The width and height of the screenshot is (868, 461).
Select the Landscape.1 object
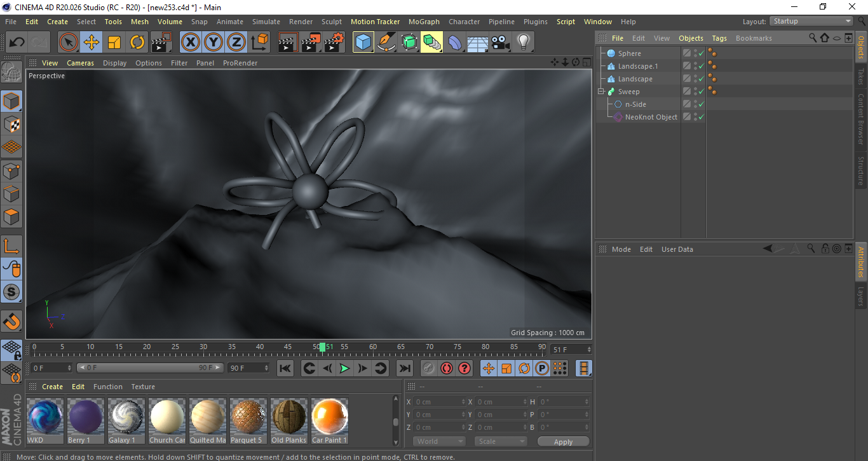click(638, 66)
